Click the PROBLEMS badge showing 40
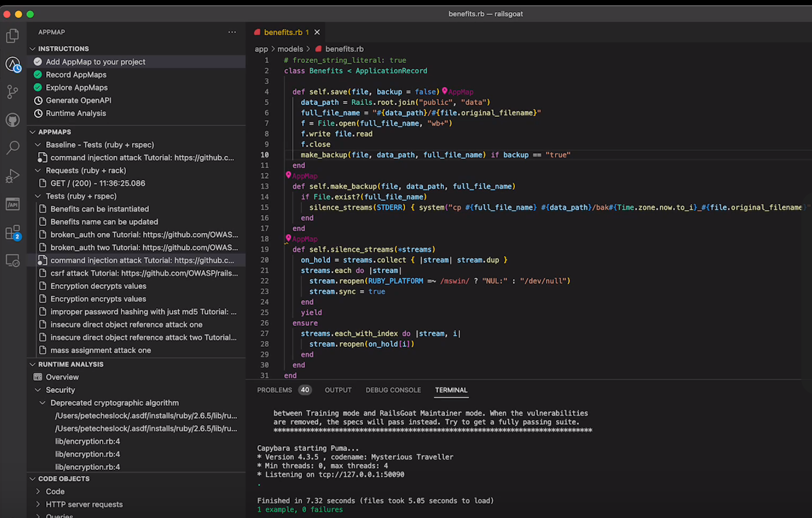The height and width of the screenshot is (518, 812). [305, 390]
